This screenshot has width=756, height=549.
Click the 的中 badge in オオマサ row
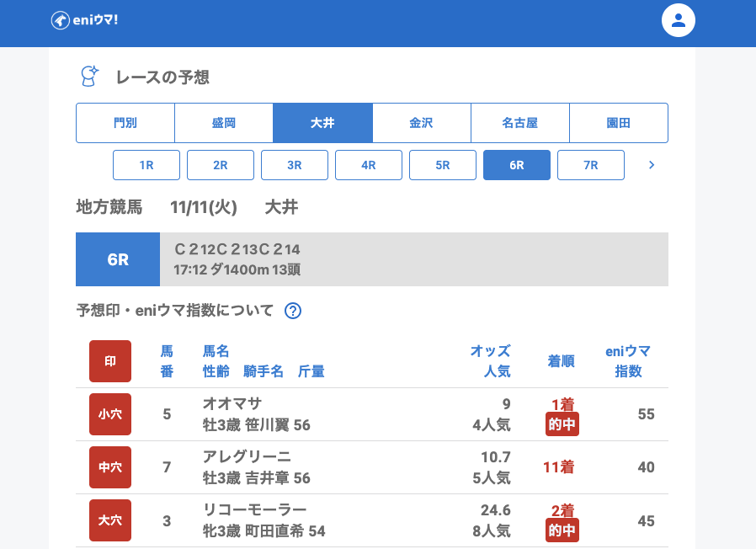point(562,424)
